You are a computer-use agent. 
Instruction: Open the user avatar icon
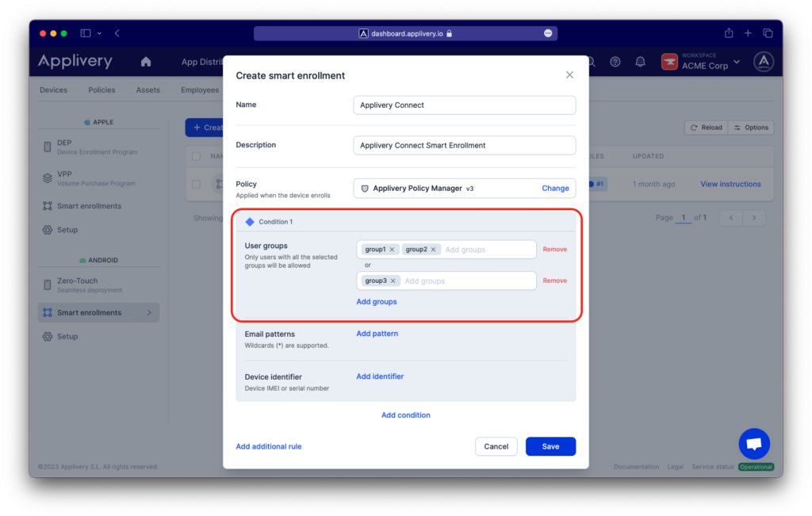click(764, 62)
